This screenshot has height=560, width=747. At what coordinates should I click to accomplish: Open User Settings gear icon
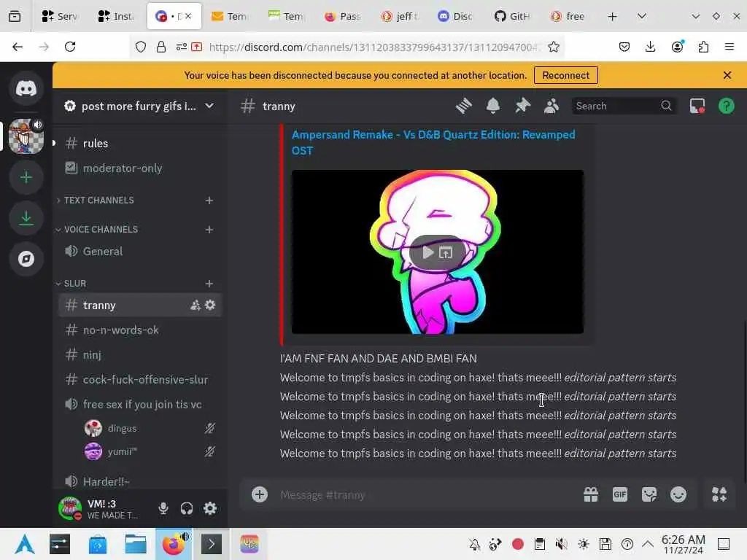[x=210, y=508]
